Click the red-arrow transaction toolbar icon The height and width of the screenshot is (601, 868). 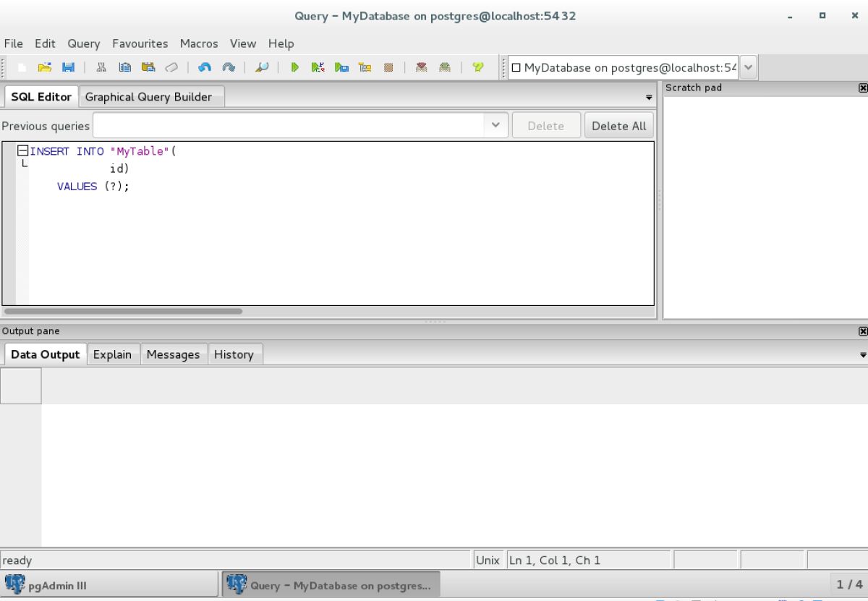pyautogui.click(x=421, y=67)
